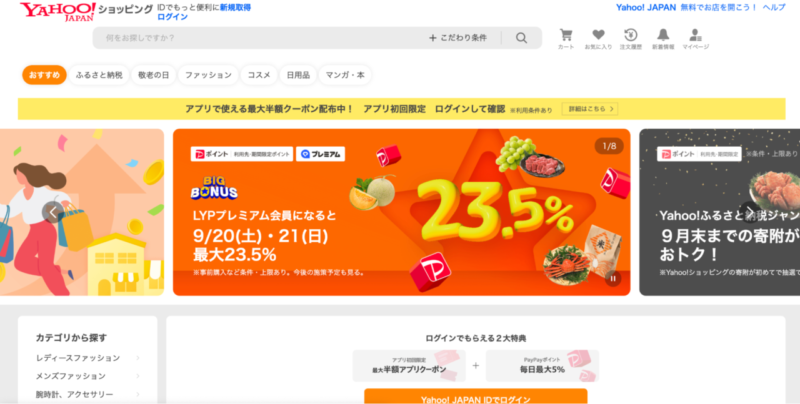Viewport: 800px width, 404px height.
Task: Click the search magnifier icon
Action: [x=521, y=38]
